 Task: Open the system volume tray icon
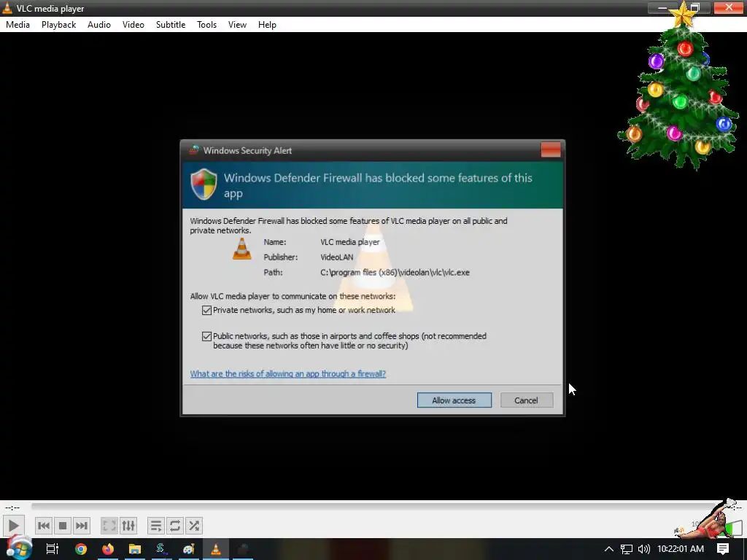643,549
